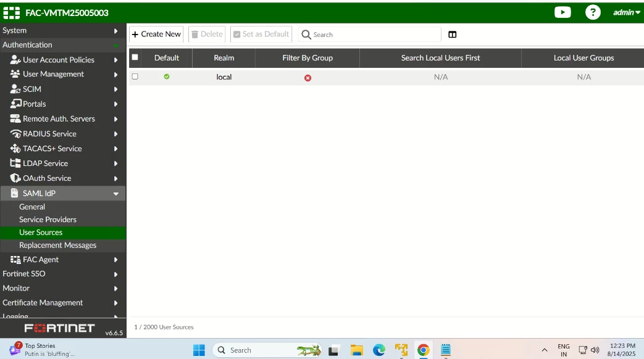
Task: Collapse the SAML IdP dropdown arrow
Action: [116, 194]
